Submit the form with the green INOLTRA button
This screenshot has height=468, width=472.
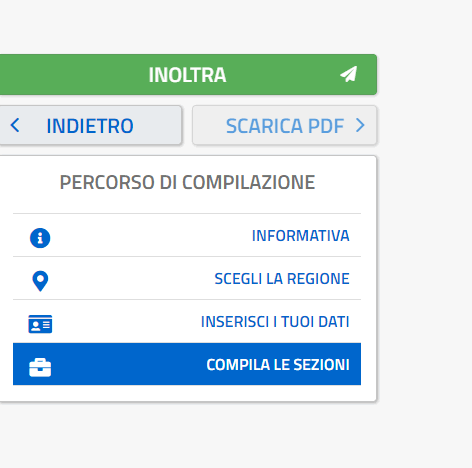point(188,74)
